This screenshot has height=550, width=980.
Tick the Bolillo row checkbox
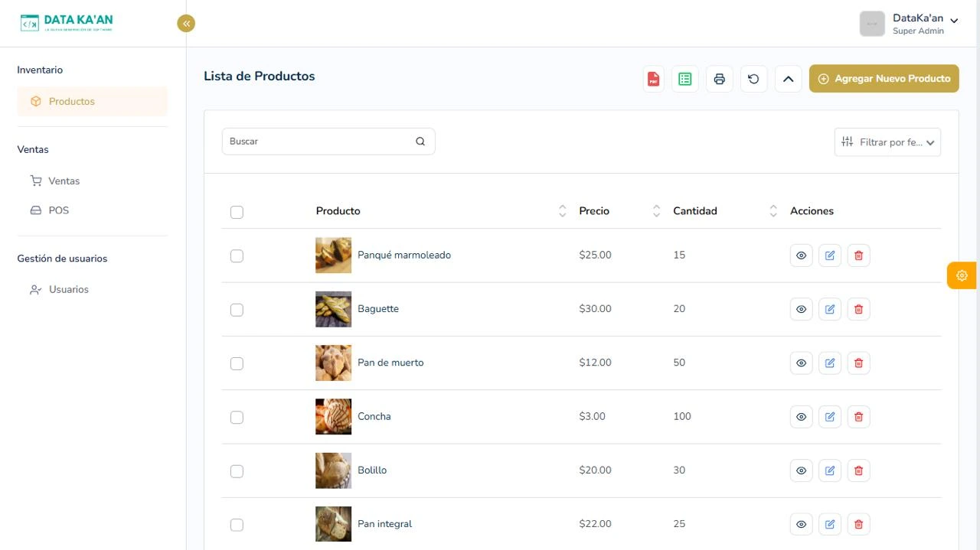[237, 471]
